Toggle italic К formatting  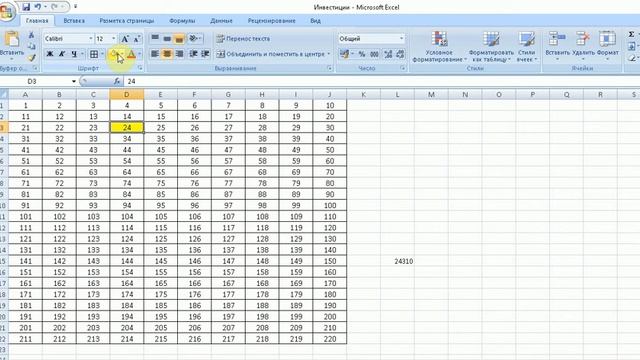pyautogui.click(x=62, y=54)
